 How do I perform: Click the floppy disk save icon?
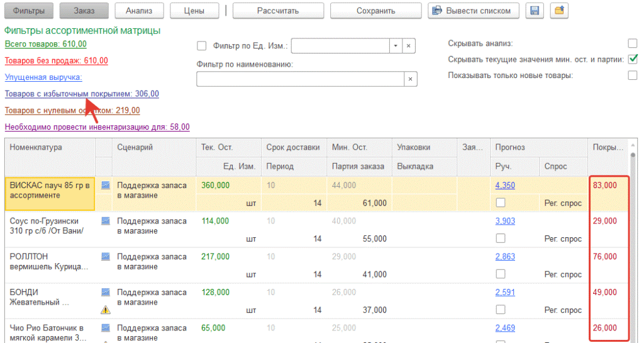[535, 11]
